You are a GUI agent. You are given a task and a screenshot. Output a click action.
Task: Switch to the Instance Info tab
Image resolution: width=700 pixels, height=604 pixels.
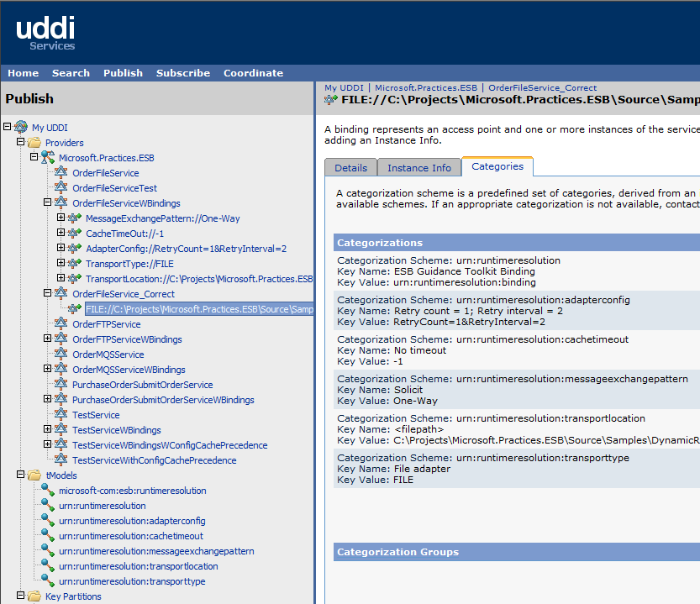pyautogui.click(x=419, y=167)
